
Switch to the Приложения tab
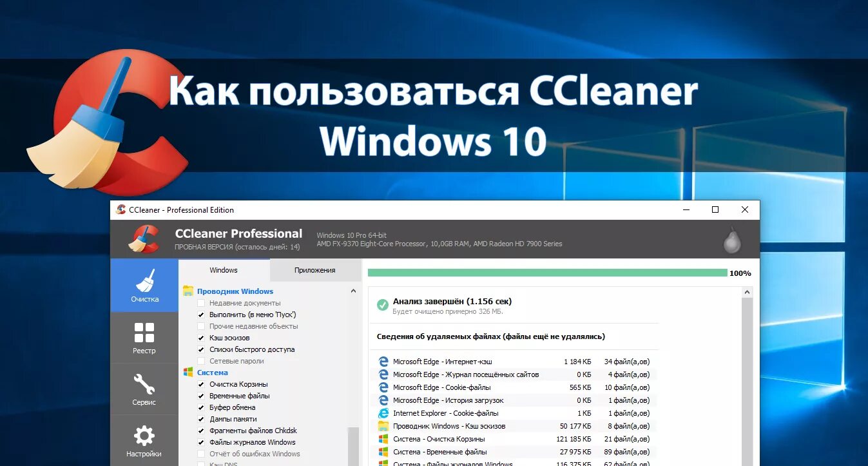pyautogui.click(x=315, y=270)
